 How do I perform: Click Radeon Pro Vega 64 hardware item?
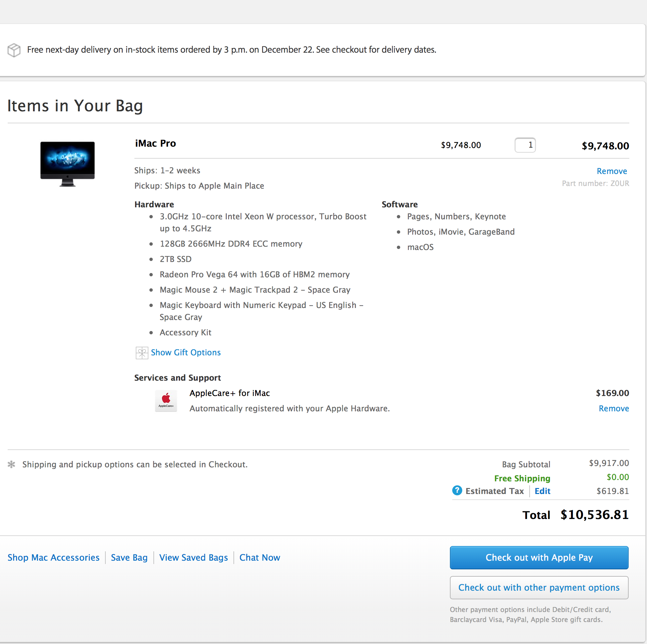[254, 274]
